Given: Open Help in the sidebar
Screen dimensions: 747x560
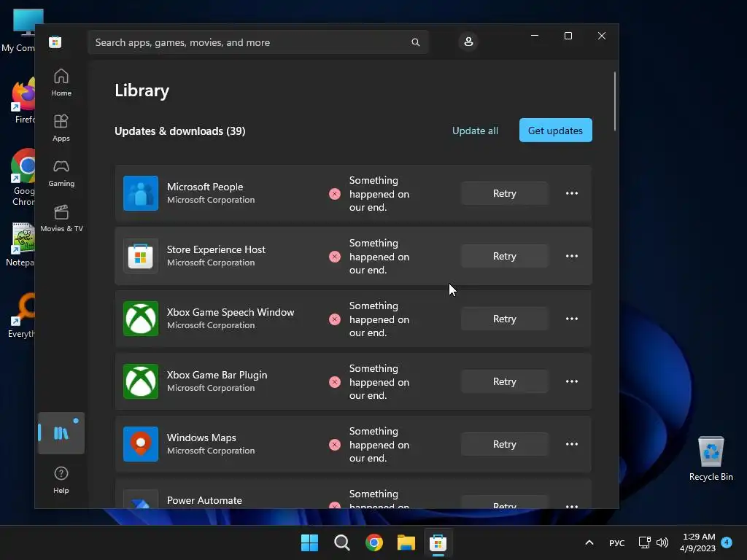Looking at the screenshot, I should [x=61, y=480].
